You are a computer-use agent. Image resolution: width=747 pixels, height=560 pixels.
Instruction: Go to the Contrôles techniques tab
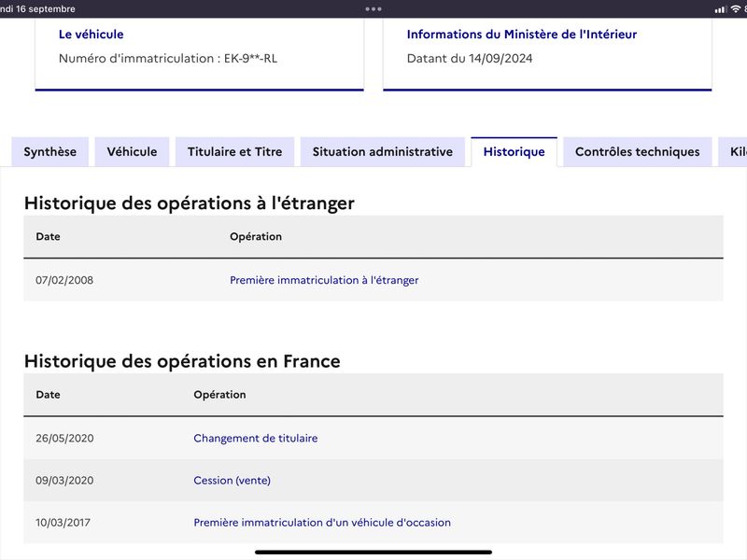click(x=638, y=152)
